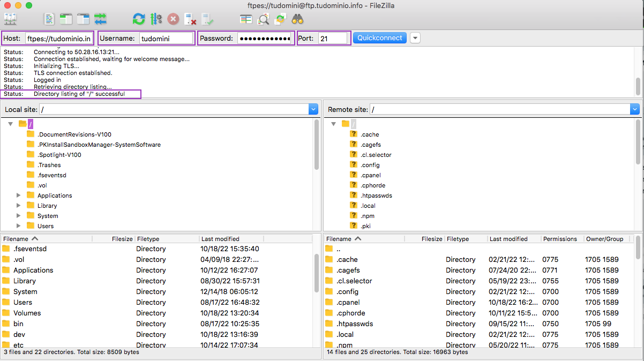Image resolution: width=644 pixels, height=361 pixels.
Task: Focus the Port input field
Action: click(333, 38)
